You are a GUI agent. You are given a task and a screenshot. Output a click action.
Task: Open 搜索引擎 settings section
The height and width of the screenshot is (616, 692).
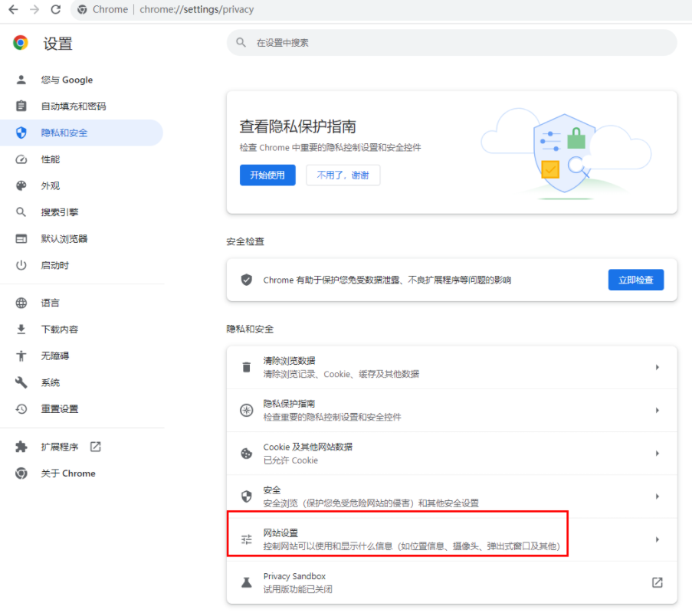tap(82, 212)
